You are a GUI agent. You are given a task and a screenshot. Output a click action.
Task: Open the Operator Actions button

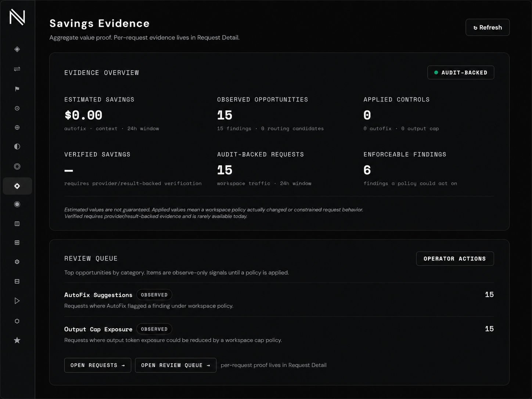click(x=455, y=259)
